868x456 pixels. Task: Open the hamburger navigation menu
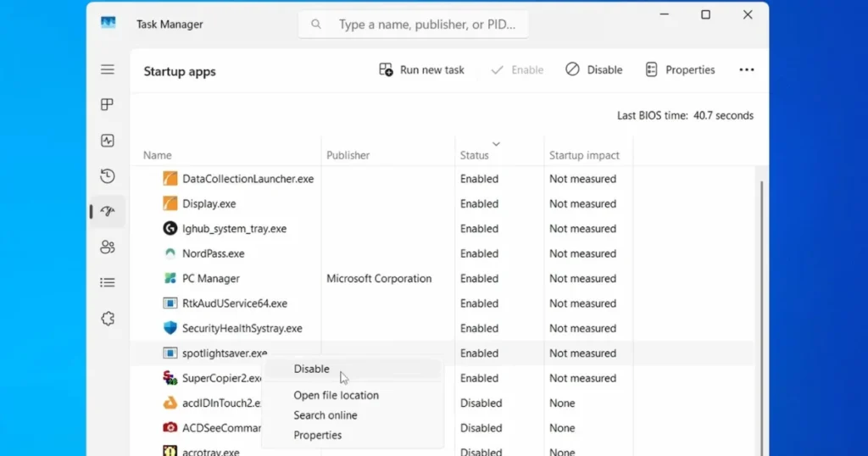pyautogui.click(x=108, y=70)
